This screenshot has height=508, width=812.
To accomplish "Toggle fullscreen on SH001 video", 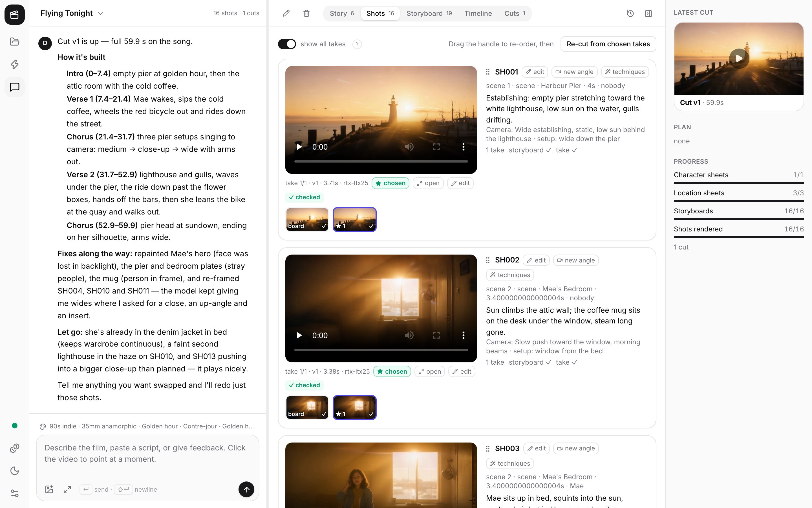I will [x=436, y=147].
